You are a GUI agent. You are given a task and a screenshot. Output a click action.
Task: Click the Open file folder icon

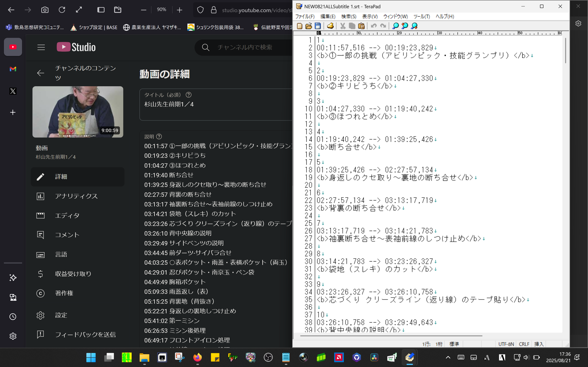308,26
